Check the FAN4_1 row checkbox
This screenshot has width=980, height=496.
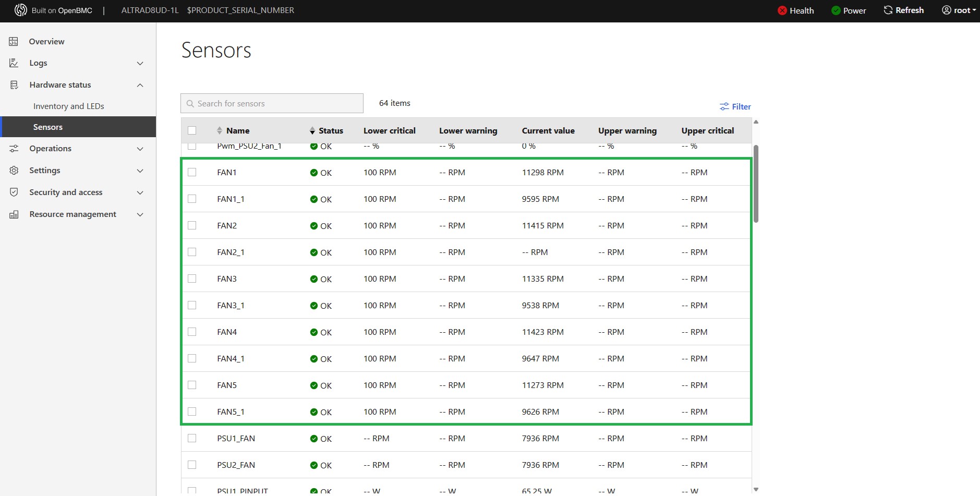point(192,358)
